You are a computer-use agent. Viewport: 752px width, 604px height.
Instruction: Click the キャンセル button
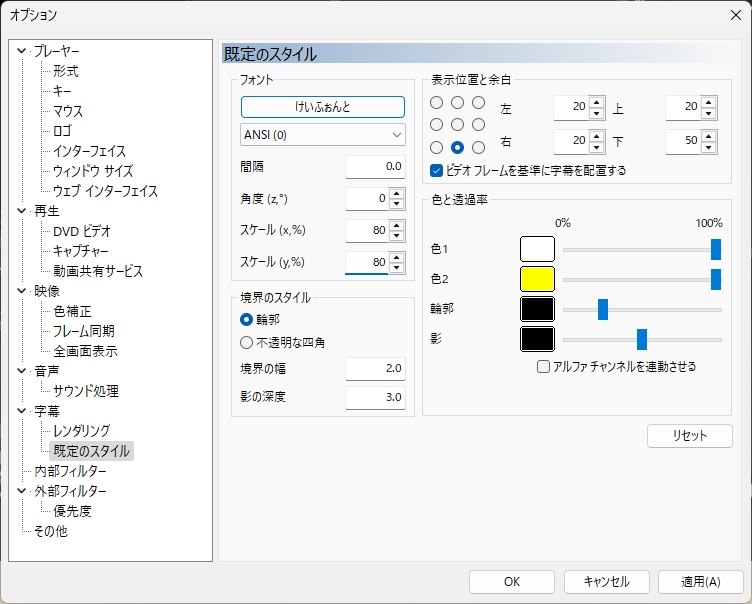tap(607, 581)
